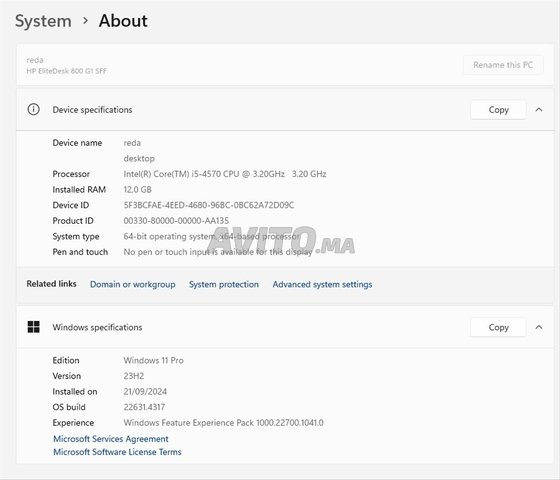Click the word desktop under device name
This screenshot has height=480, width=560.
pyautogui.click(x=139, y=158)
